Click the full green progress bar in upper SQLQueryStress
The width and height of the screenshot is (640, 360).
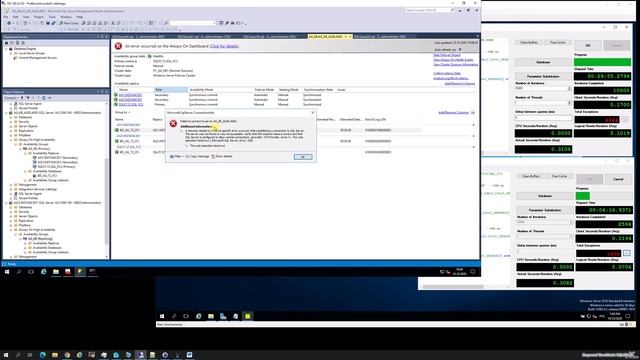pos(602,62)
